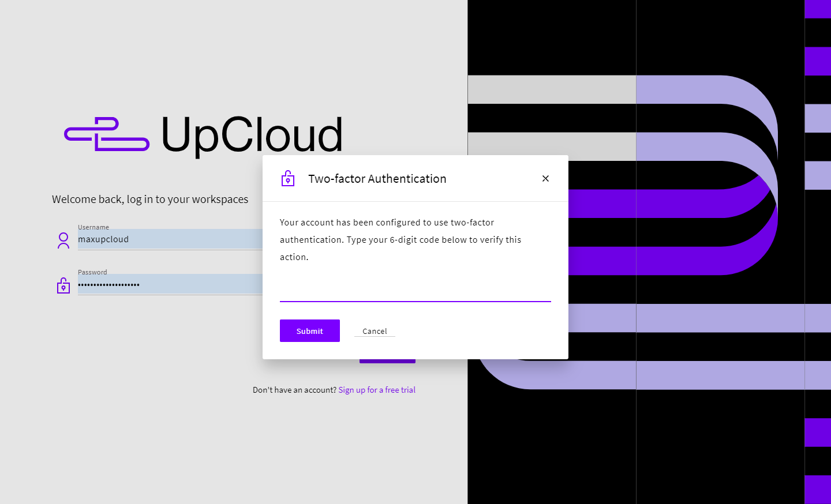The image size is (831, 504).
Task: Click the "Don't have an account?" text
Action: point(294,390)
